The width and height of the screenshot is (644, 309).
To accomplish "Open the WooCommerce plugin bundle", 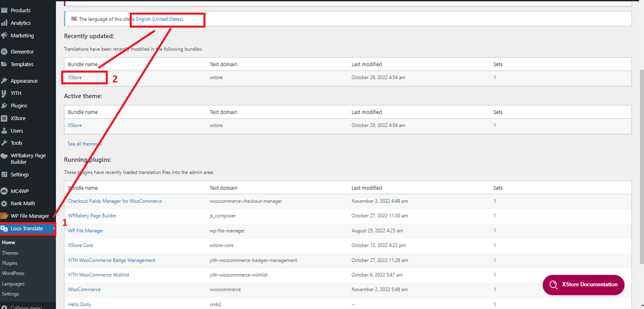I will 85,289.
